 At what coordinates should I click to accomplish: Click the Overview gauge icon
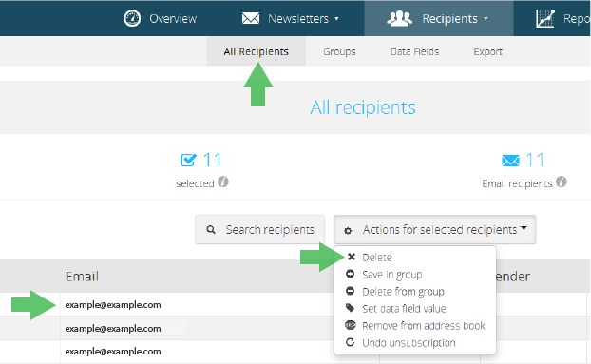pos(132,18)
